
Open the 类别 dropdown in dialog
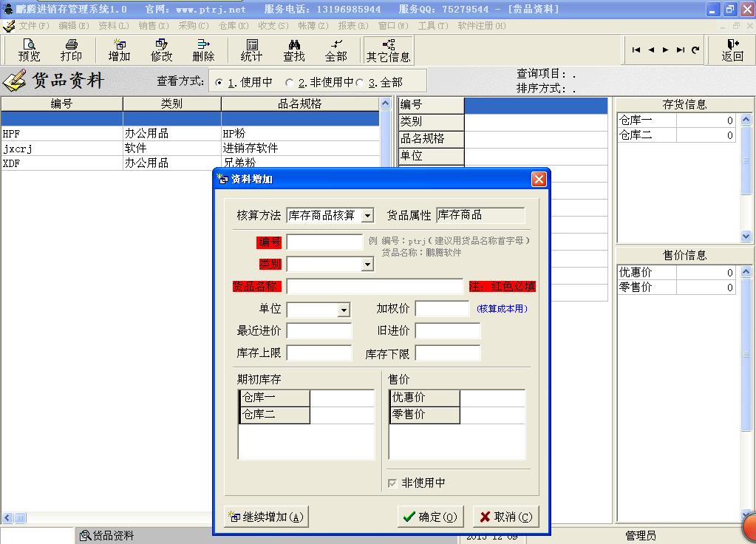click(x=367, y=265)
